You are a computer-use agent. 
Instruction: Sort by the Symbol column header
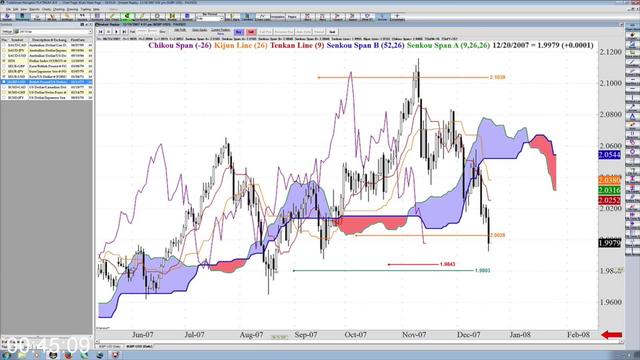point(18,40)
